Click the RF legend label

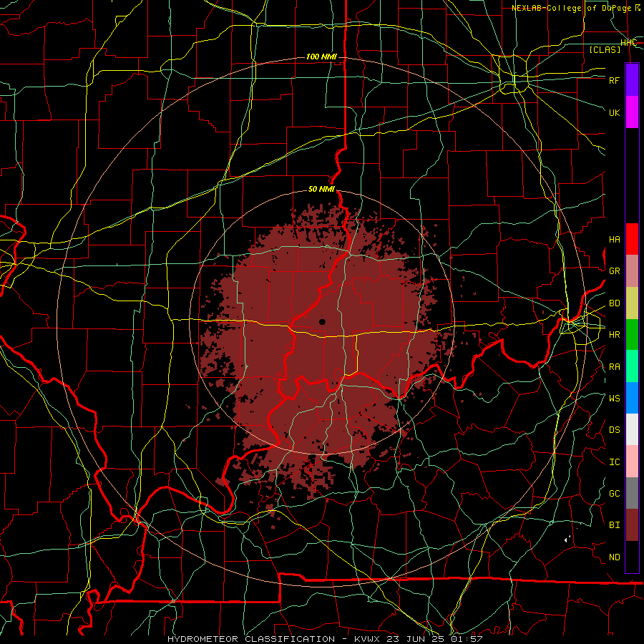point(615,81)
